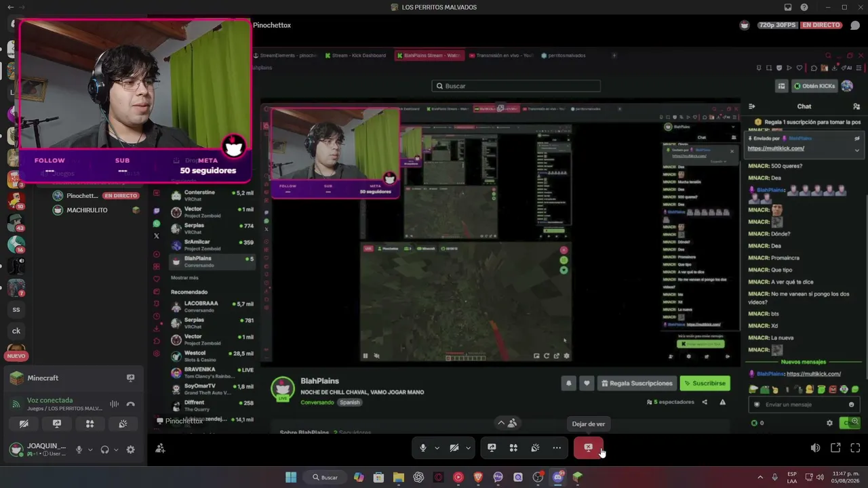
Task: Open File Explorer from taskbar
Action: click(x=399, y=477)
